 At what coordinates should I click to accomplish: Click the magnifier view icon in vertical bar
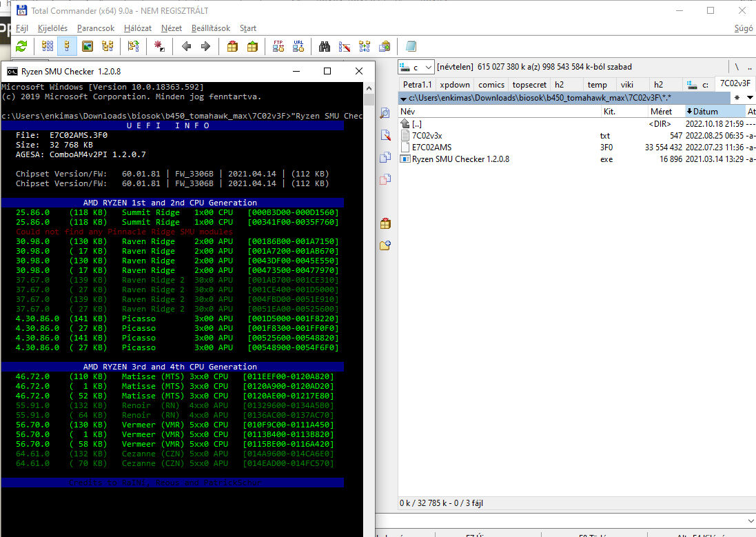click(x=385, y=113)
